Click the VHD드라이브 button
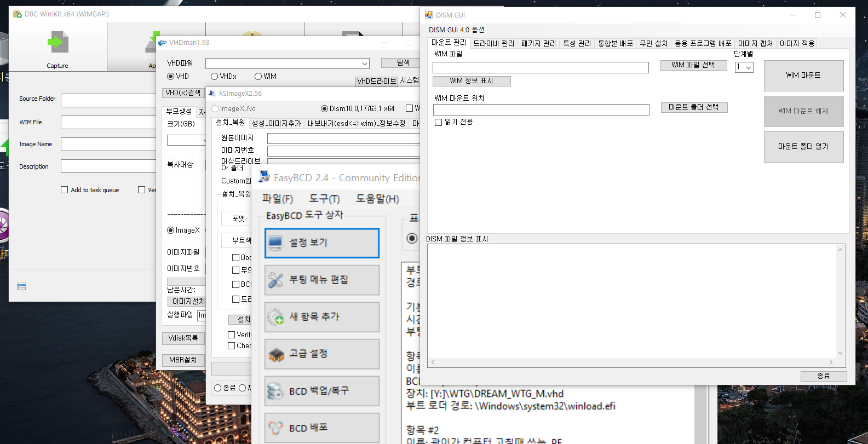The height and width of the screenshot is (444, 868). [x=376, y=81]
